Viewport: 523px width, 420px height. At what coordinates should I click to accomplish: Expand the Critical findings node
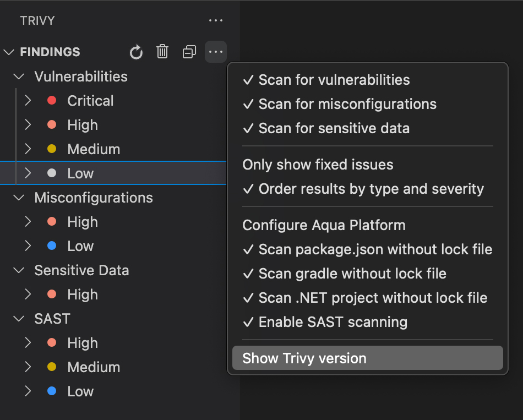coord(28,100)
